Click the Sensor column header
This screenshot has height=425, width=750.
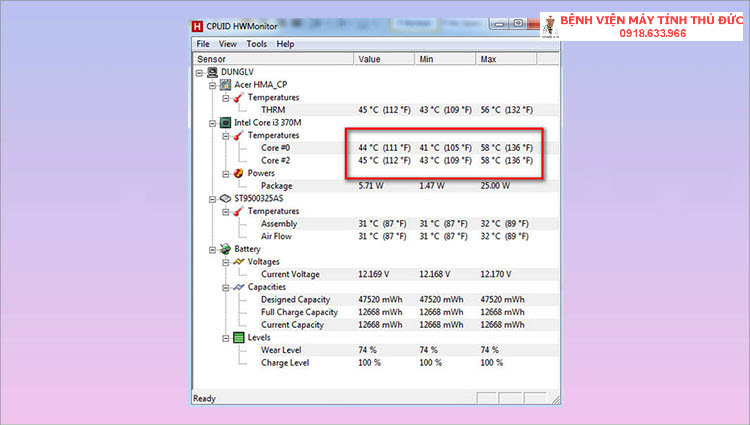point(273,59)
